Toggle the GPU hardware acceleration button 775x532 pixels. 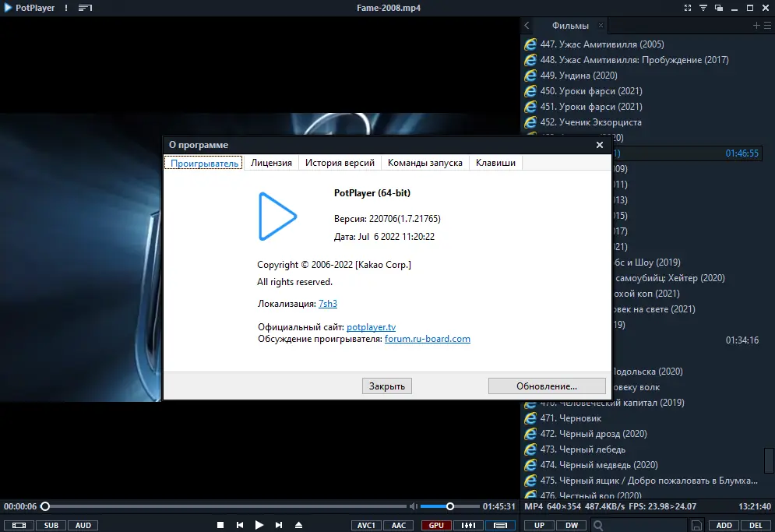pyautogui.click(x=436, y=525)
